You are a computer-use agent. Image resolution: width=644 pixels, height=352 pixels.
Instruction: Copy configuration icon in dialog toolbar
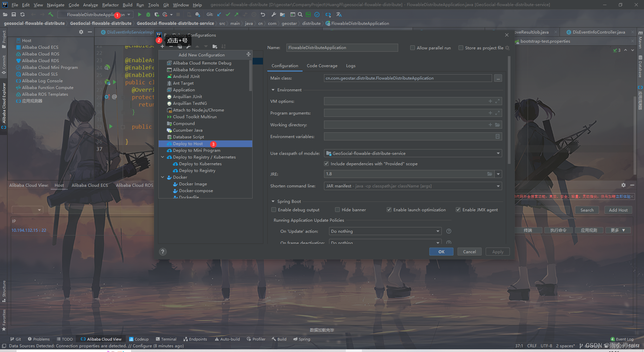point(180,46)
